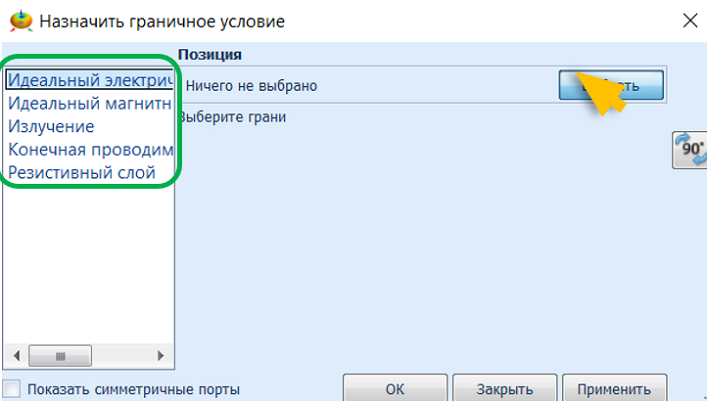This screenshot has width=707, height=401.
Task: Select 'Идеальный магнитный' boundary type
Action: click(x=90, y=103)
